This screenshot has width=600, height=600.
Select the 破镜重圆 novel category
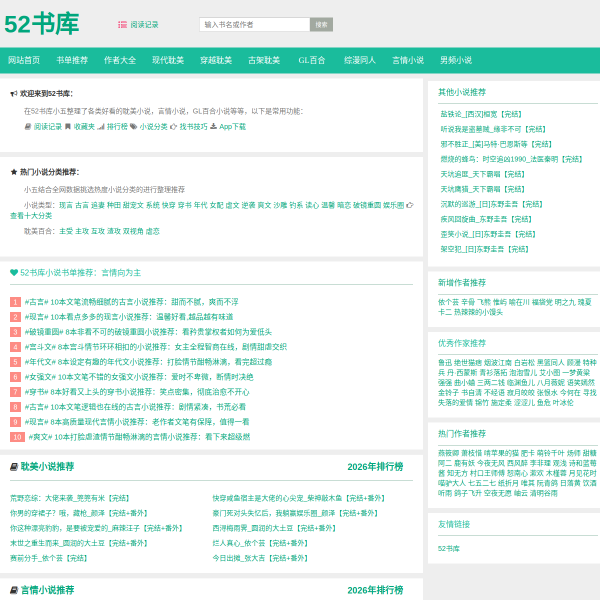tap(367, 205)
